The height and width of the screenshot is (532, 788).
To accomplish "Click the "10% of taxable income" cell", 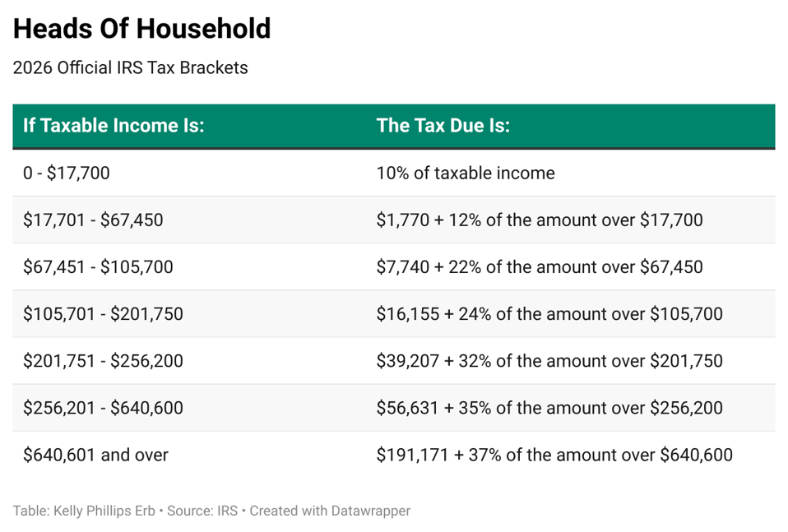I will point(466,173).
